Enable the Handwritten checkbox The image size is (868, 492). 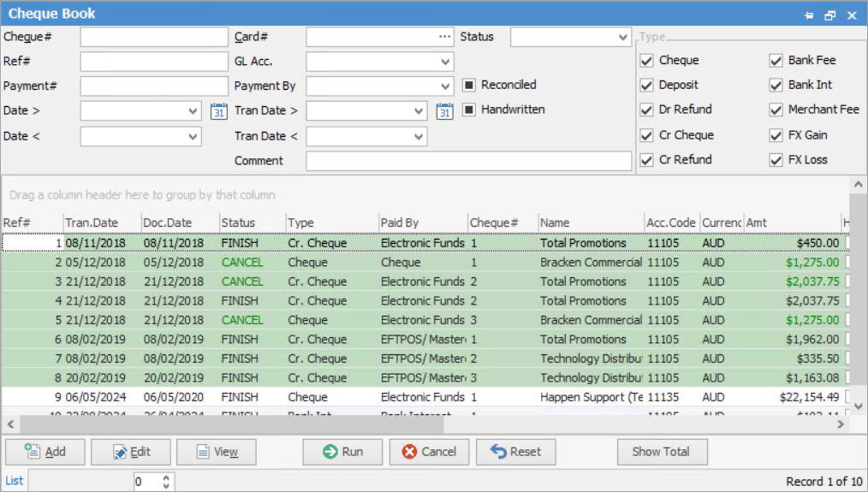pyautogui.click(x=469, y=110)
